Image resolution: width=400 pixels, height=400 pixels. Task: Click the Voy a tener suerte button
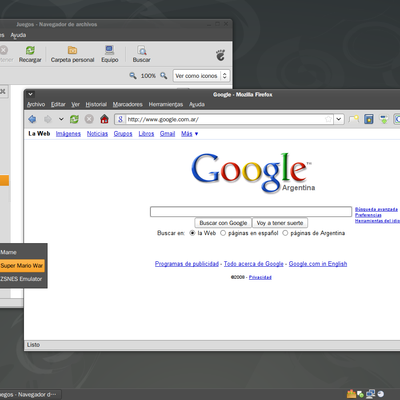(x=280, y=223)
